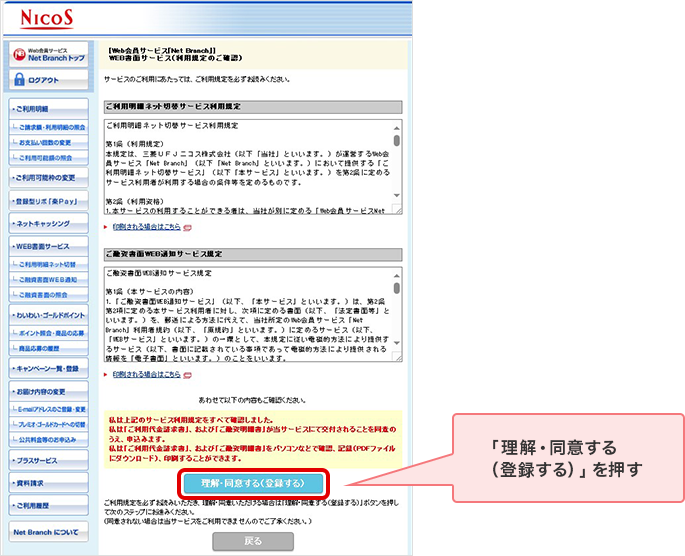The image size is (685, 556).
Task: Select プレミオ・ゴールドカードへの切替 in the sidebar
Action: pyautogui.click(x=48, y=424)
